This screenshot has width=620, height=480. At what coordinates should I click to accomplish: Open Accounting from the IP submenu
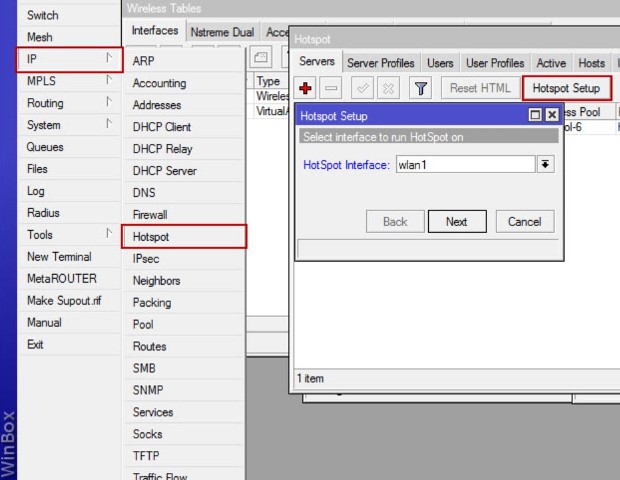click(184, 83)
